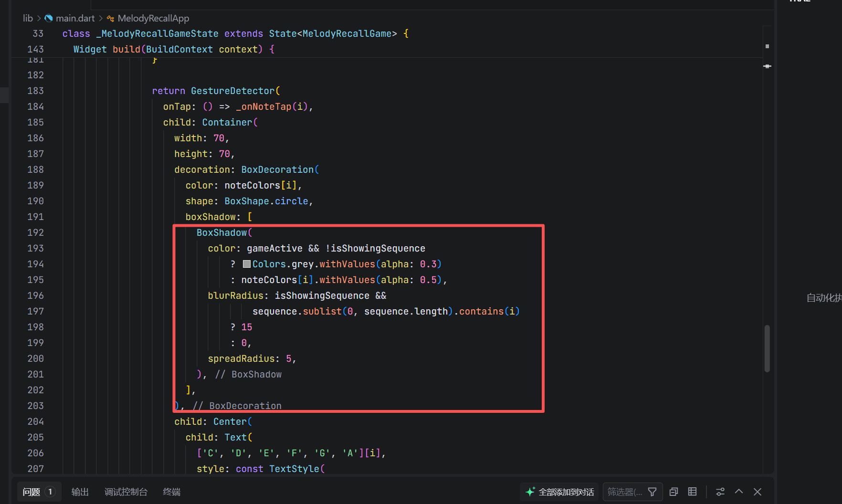Click blurRadius on line 196
The height and width of the screenshot is (504, 842).
(235, 295)
